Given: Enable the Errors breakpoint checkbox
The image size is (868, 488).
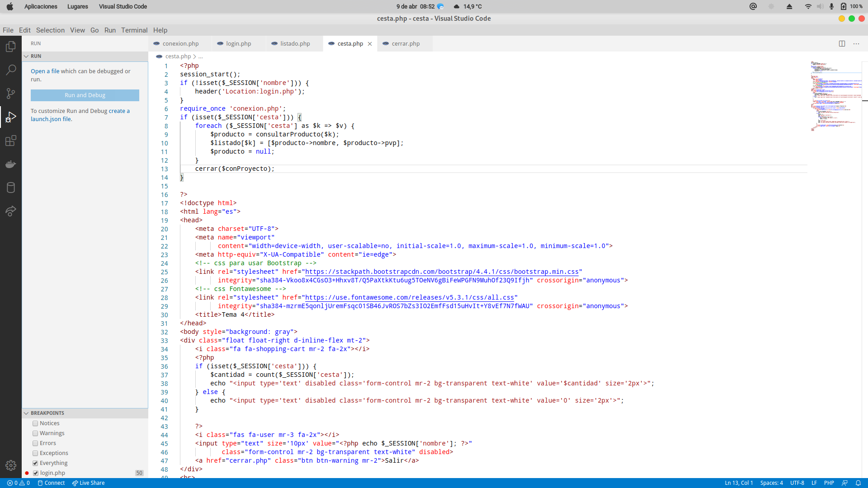Looking at the screenshot, I should coord(35,443).
